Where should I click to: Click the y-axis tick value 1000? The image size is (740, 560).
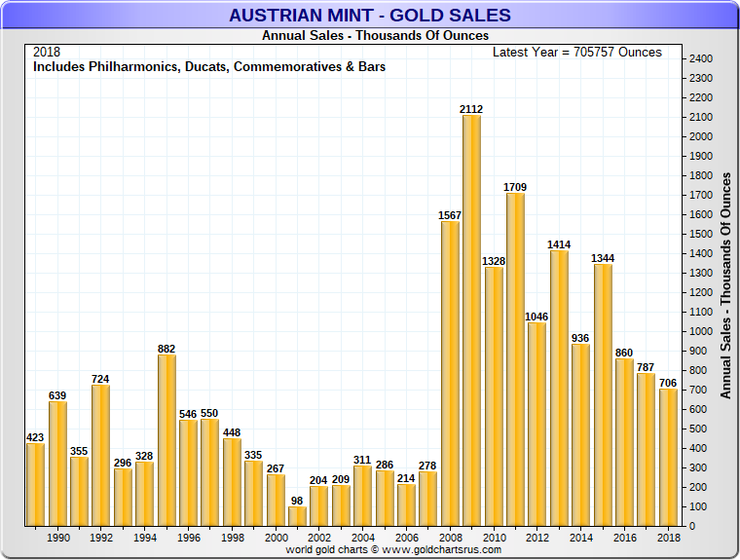[x=701, y=331]
